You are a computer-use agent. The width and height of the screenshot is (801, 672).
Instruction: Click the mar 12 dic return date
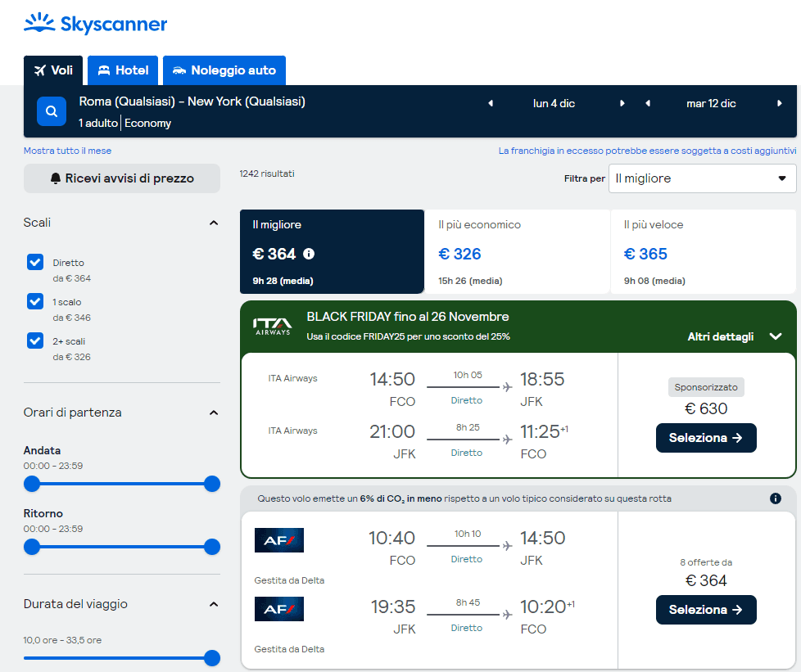711,103
